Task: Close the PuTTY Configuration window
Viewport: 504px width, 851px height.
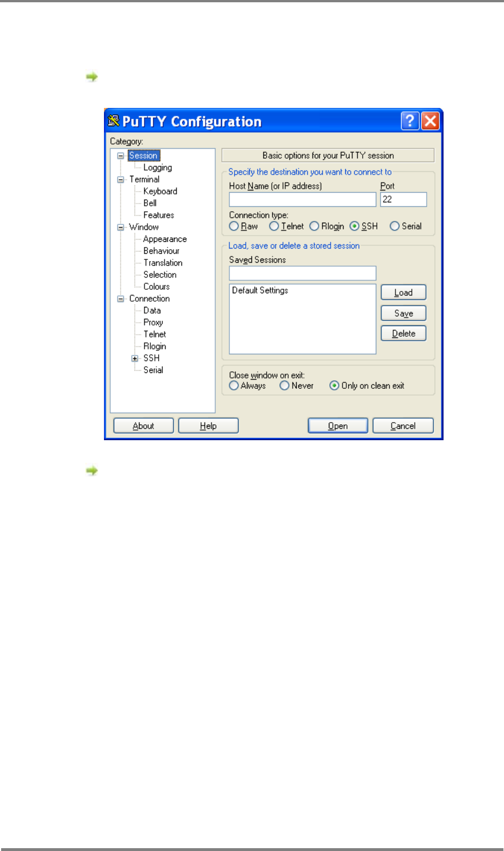Action: (x=431, y=121)
